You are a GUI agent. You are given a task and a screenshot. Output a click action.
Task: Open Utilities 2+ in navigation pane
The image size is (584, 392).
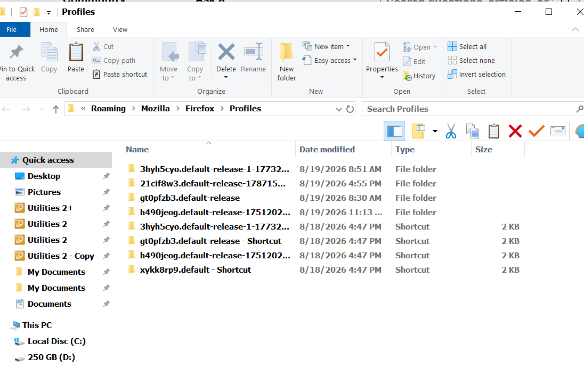click(x=50, y=208)
